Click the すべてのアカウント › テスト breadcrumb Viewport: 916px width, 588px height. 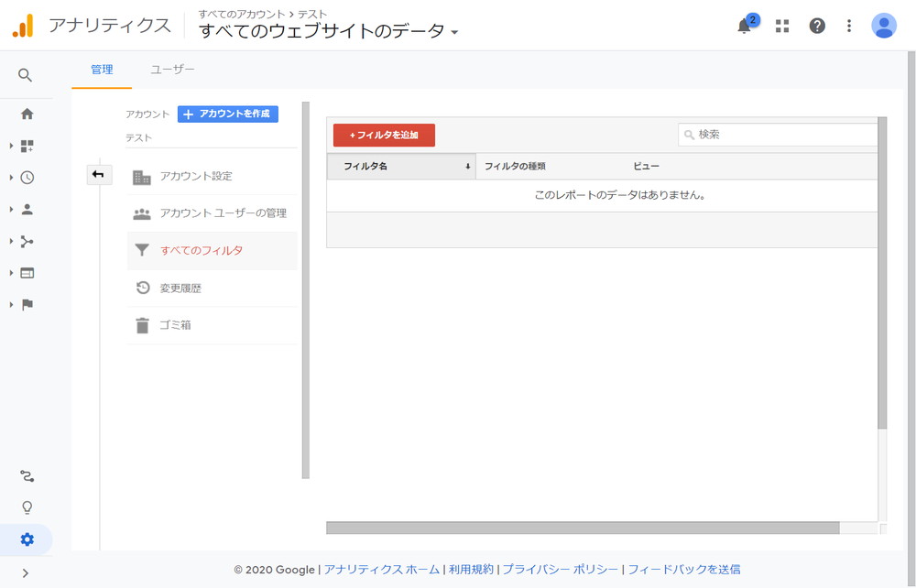pyautogui.click(x=262, y=14)
